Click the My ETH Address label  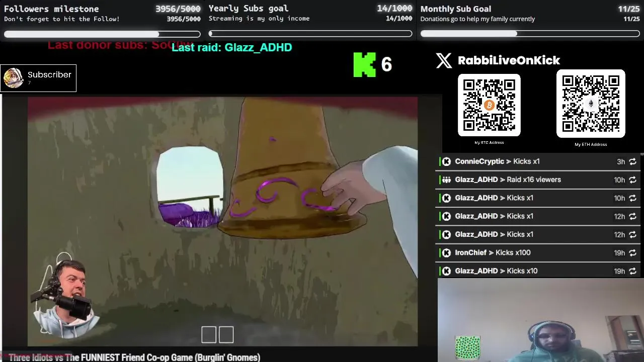[591, 144]
